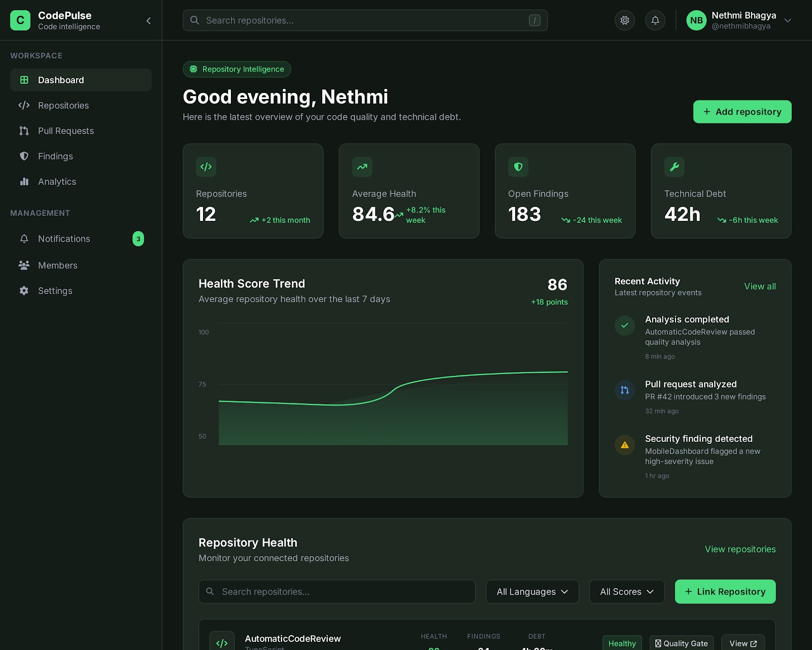Click the notifications count badge
The width and height of the screenshot is (812, 650).
coord(138,239)
